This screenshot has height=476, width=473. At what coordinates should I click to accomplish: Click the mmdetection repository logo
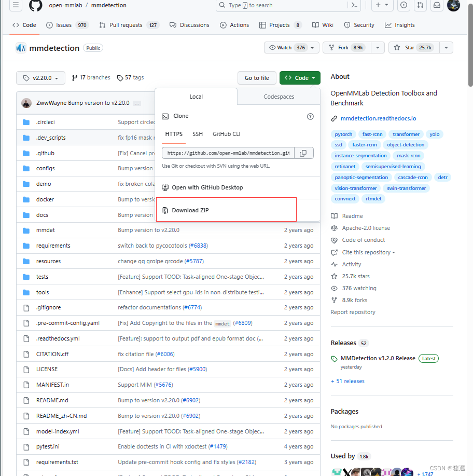(21, 48)
